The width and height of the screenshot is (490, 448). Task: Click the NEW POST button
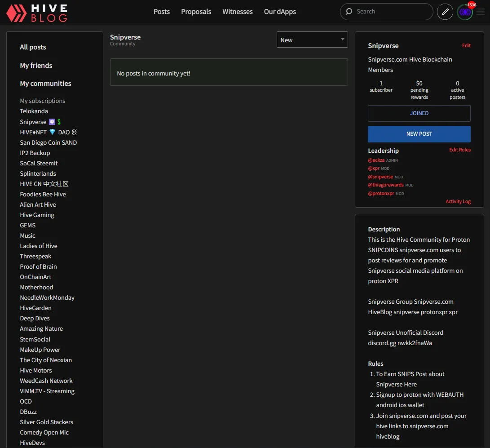point(419,134)
